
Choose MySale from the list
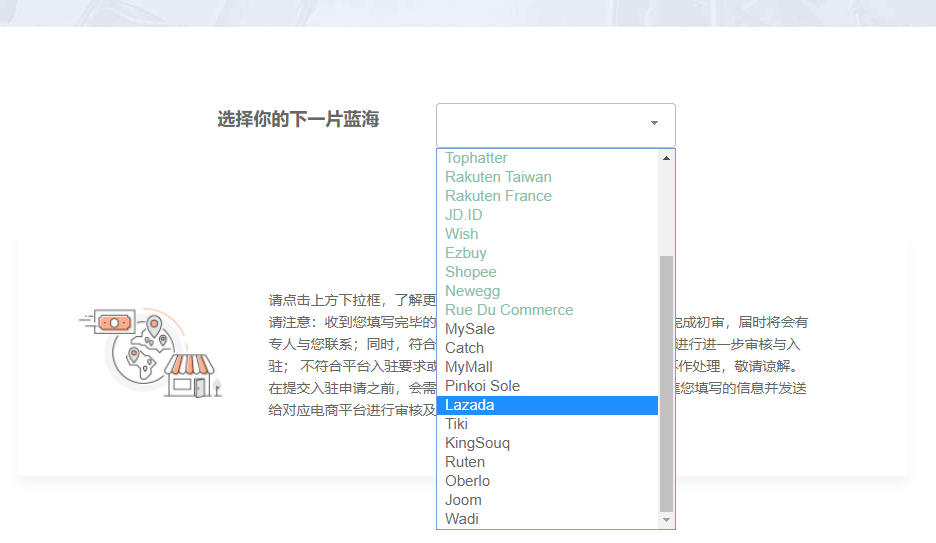point(547,329)
